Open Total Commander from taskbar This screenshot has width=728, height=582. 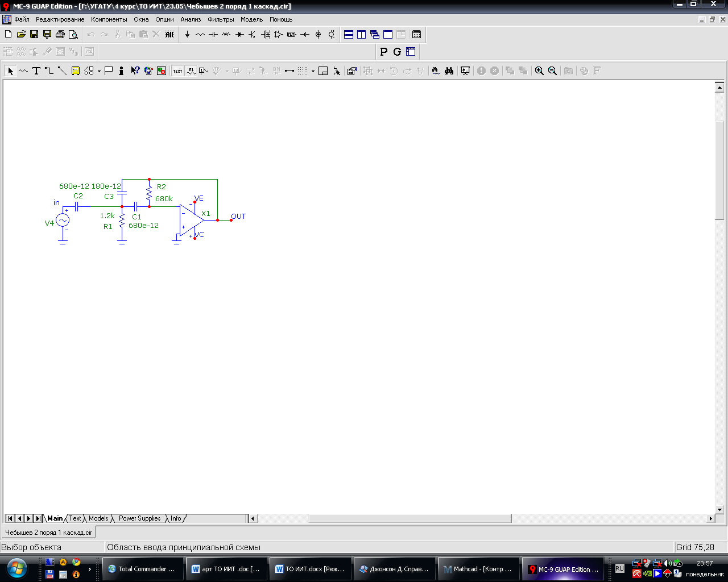point(143,569)
